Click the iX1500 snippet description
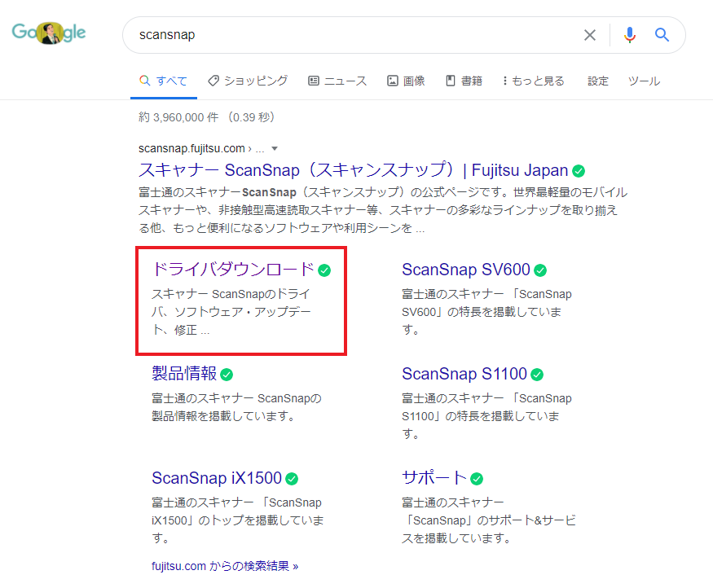713x588 pixels. point(238,520)
